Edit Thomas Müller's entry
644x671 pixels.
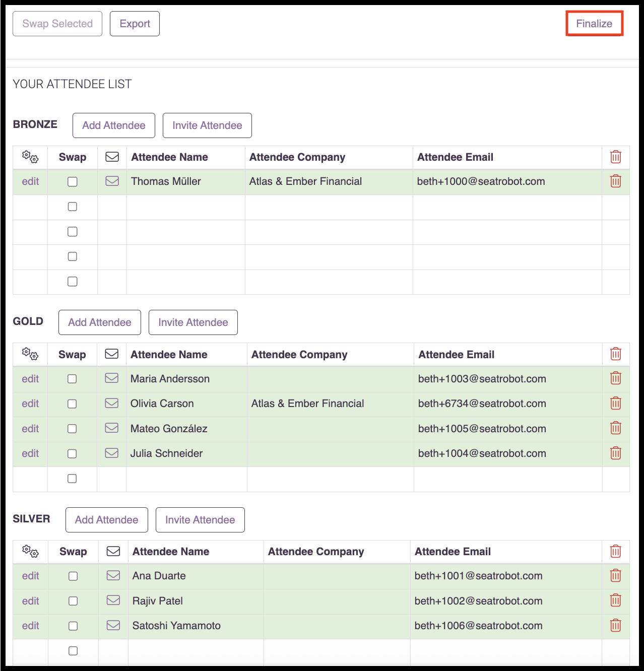(x=30, y=181)
